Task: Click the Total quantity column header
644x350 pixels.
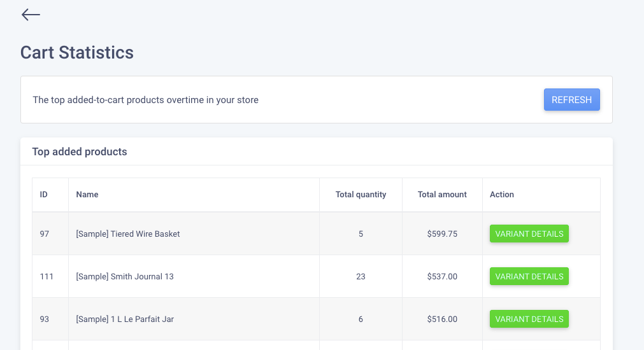Action: pyautogui.click(x=361, y=195)
